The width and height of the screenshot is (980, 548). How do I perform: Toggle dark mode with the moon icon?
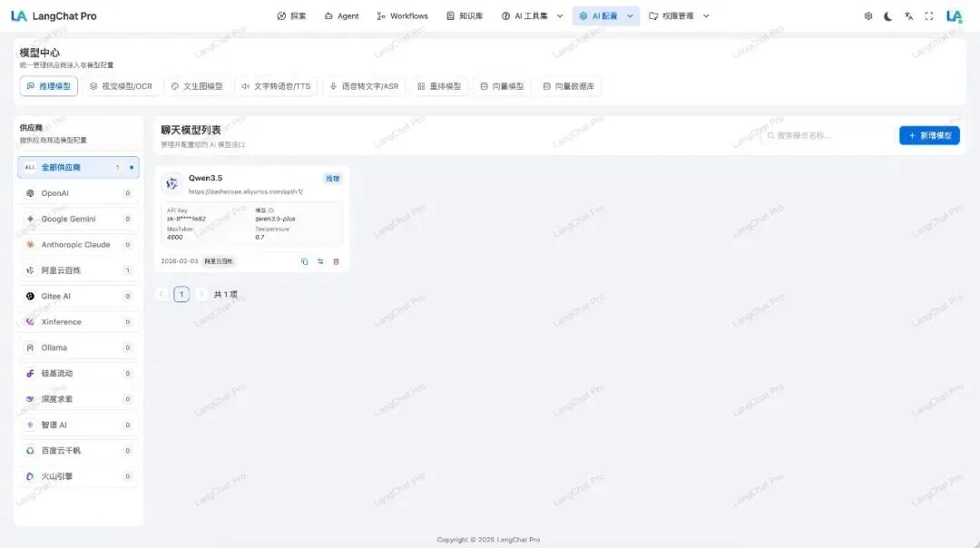coord(888,16)
